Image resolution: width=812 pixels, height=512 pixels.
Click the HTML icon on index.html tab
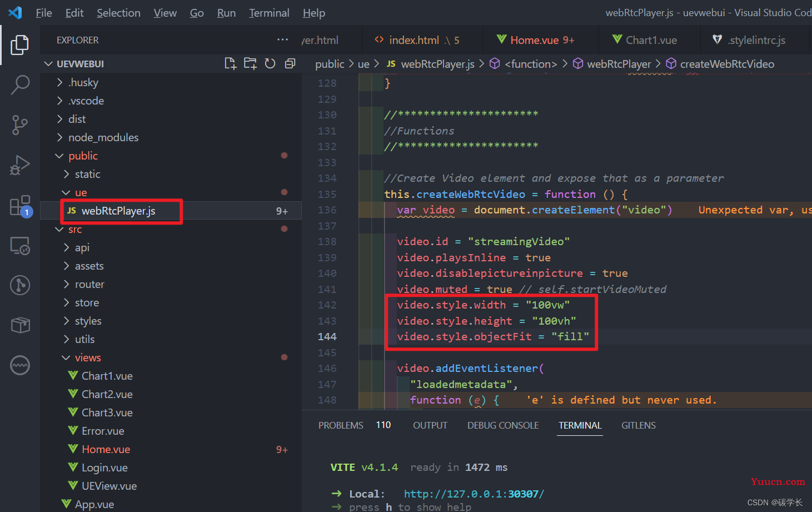tap(380, 39)
